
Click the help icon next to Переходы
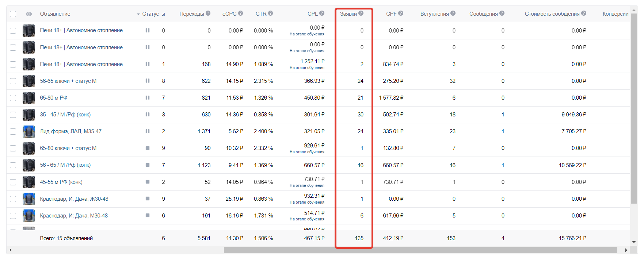pos(208,14)
